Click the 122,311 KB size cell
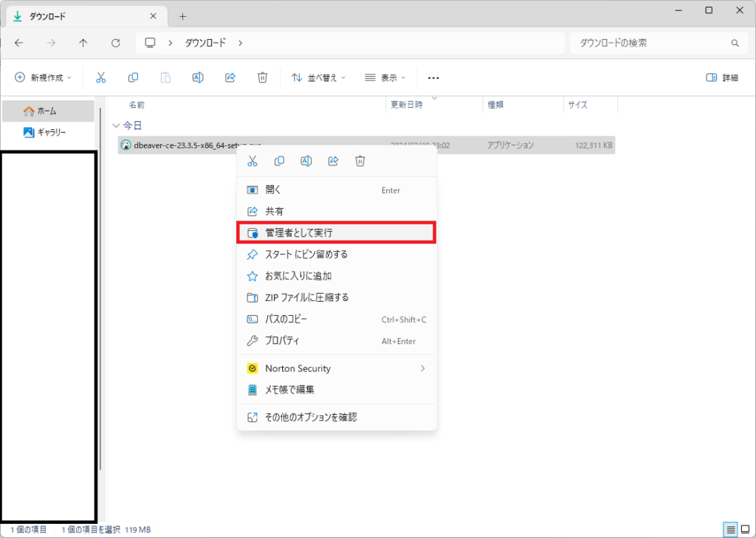The width and height of the screenshot is (756, 538). click(594, 145)
